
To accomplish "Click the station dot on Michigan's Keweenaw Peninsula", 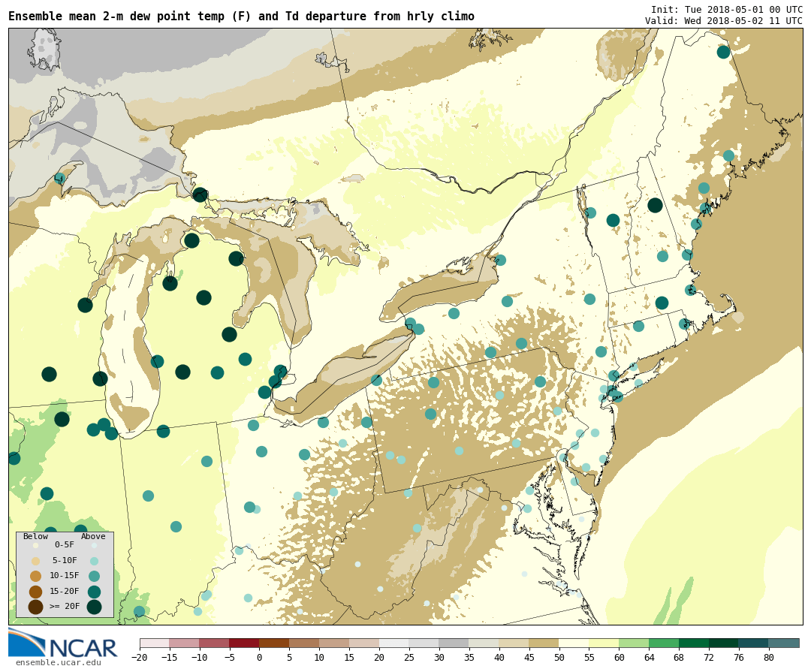I will pos(59,179).
